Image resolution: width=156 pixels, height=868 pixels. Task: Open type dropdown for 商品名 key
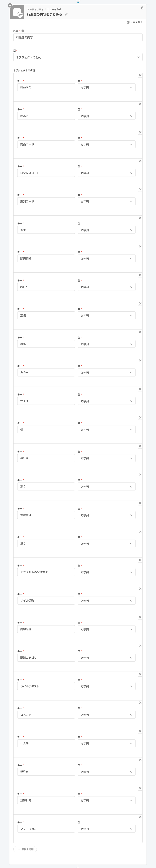pos(106,116)
